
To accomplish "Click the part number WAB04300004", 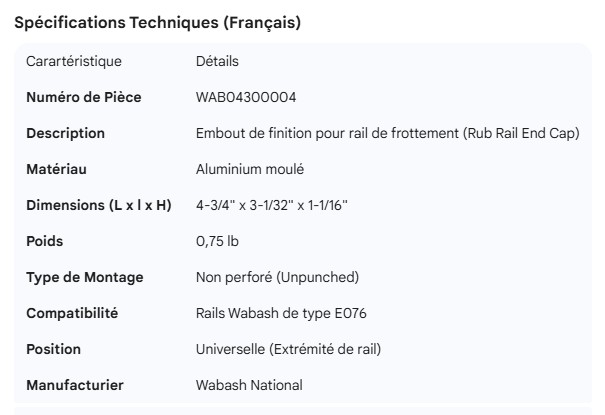I will (246, 97).
